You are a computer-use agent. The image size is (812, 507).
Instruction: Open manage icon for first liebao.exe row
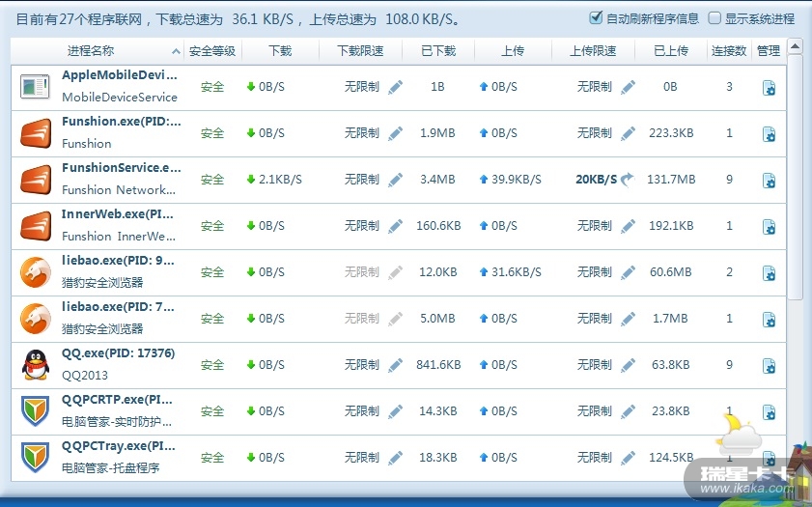click(769, 272)
